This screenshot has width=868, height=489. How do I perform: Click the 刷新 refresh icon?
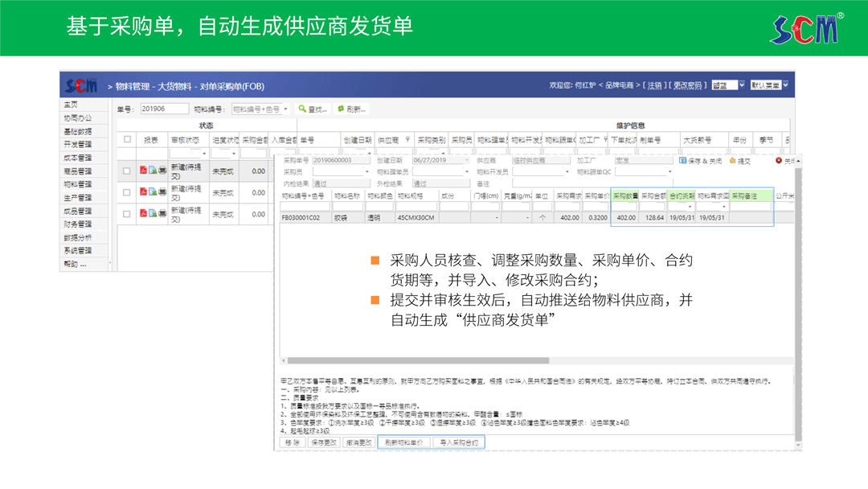341,109
